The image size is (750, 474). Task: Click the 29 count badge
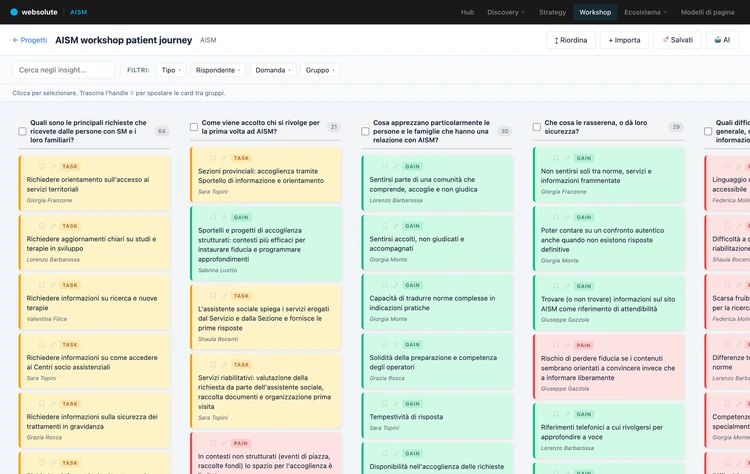(x=676, y=127)
